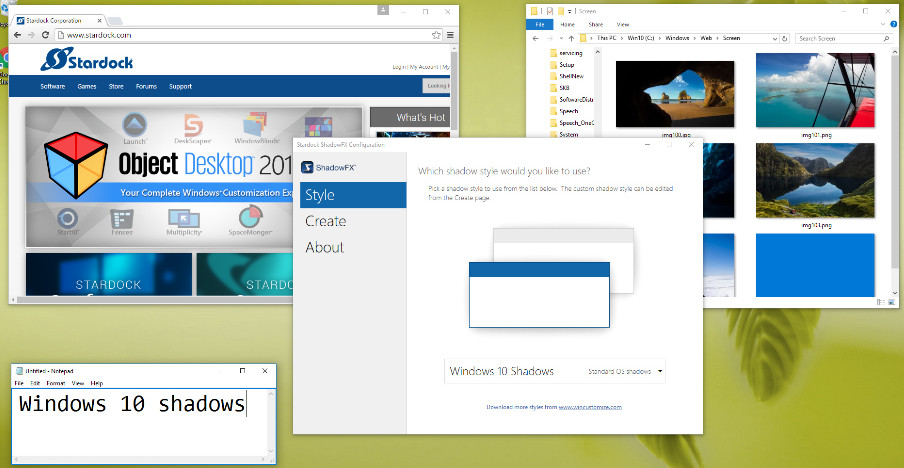Click Windows in the Explorer breadcrumb path
The height and width of the screenshot is (468, 904).
[x=677, y=38]
